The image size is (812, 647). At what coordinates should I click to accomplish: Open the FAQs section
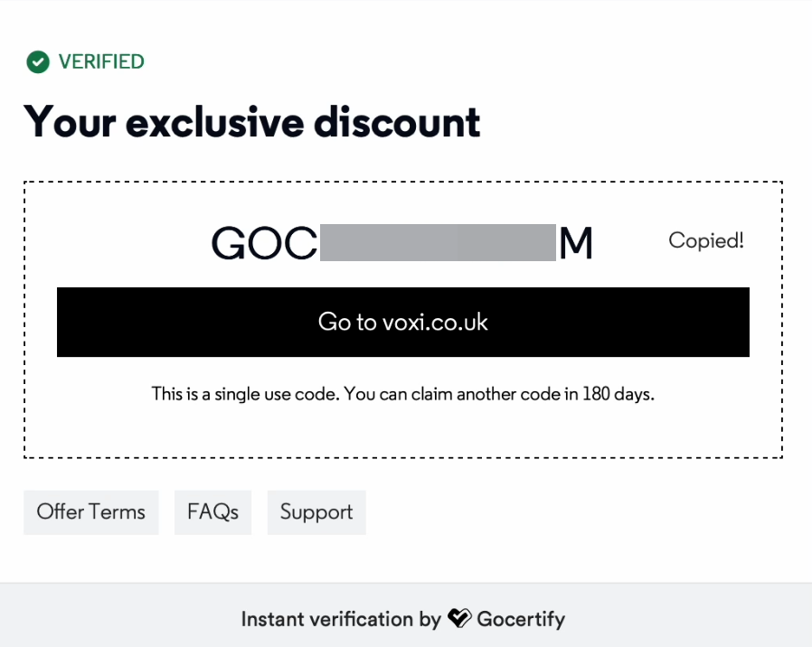pyautogui.click(x=212, y=512)
